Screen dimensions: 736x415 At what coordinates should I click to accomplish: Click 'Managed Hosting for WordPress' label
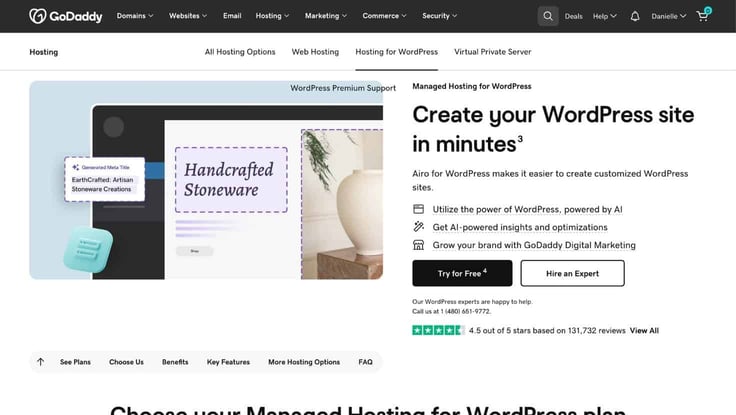pos(472,86)
